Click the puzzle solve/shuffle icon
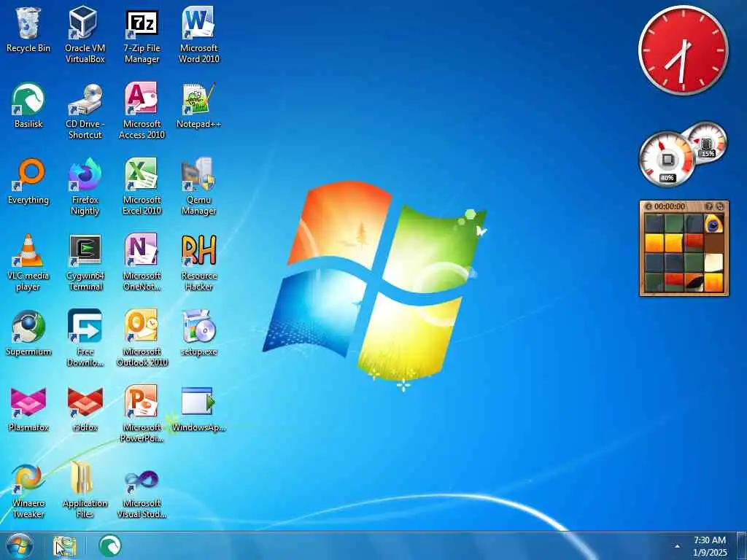The image size is (747, 560). tap(720, 206)
